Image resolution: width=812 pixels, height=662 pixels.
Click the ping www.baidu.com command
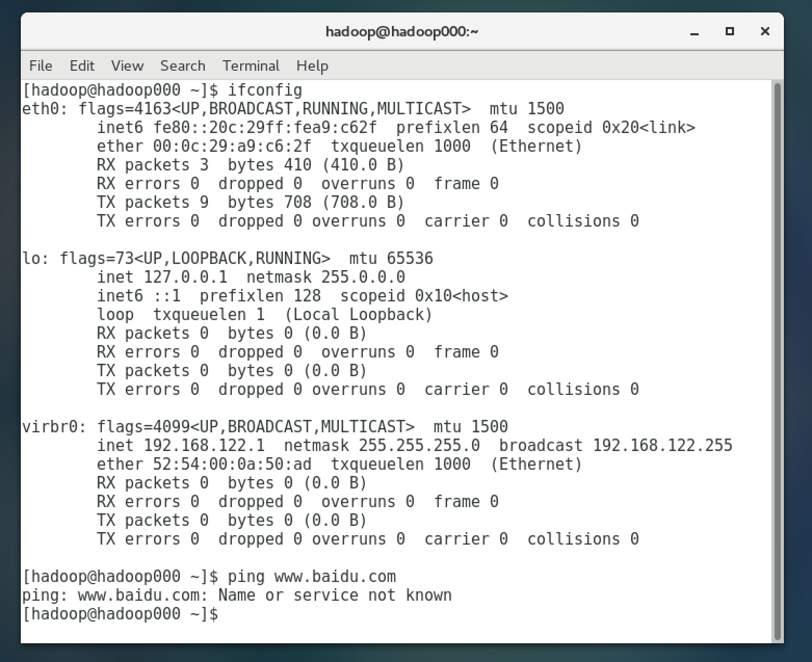[312, 576]
